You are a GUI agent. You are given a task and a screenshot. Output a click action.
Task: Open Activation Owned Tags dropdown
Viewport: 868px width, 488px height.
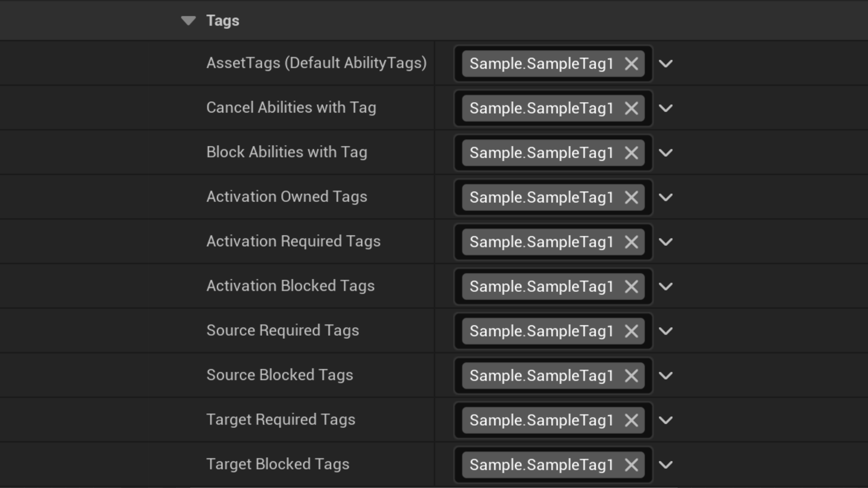click(x=665, y=197)
